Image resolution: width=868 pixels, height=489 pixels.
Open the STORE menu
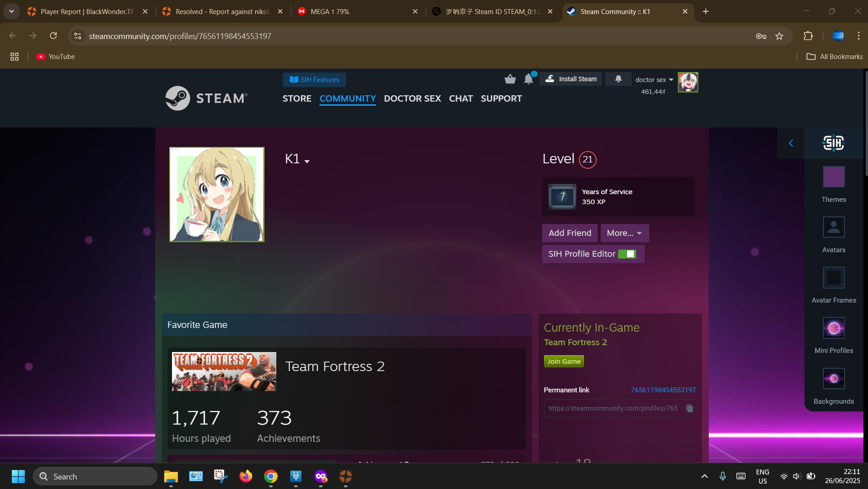coord(297,98)
